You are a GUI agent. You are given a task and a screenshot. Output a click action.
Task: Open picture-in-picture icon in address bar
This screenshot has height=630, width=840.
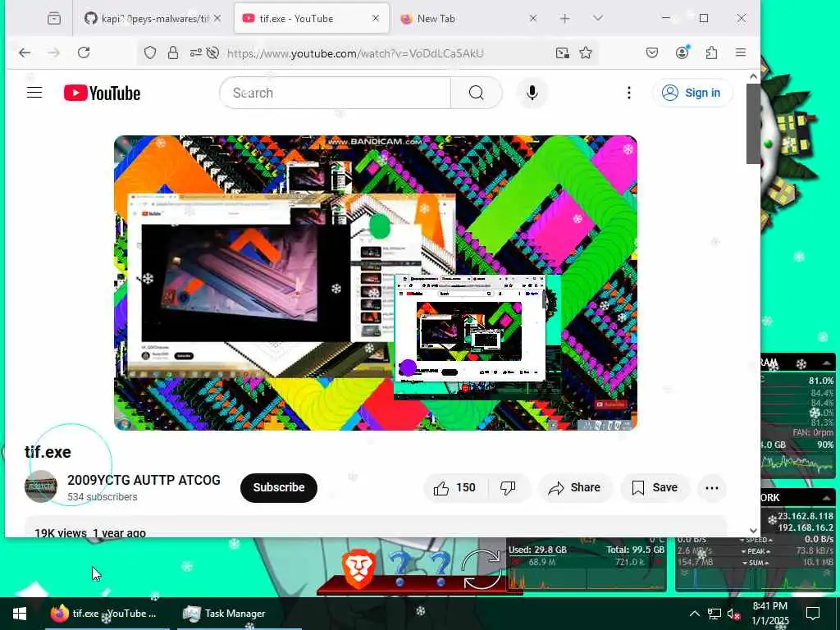[563, 52]
